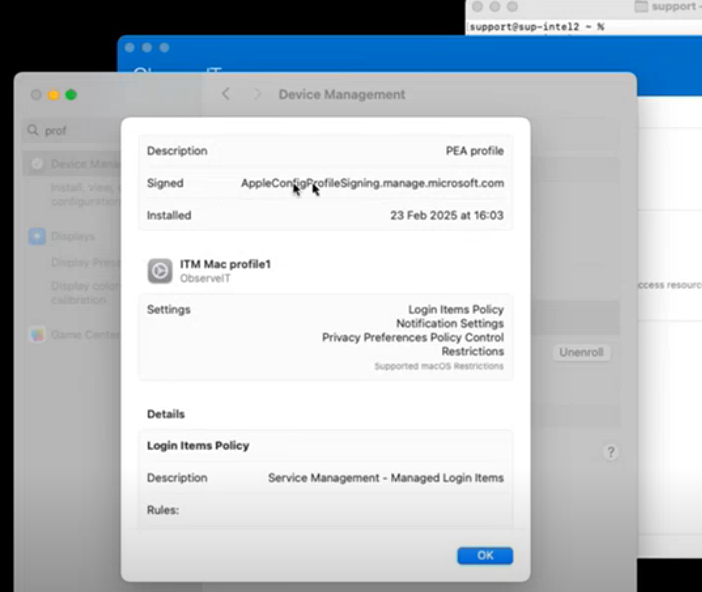Image resolution: width=702 pixels, height=592 pixels.
Task: Click 'Notification Settings' in Settings list
Action: (x=450, y=323)
